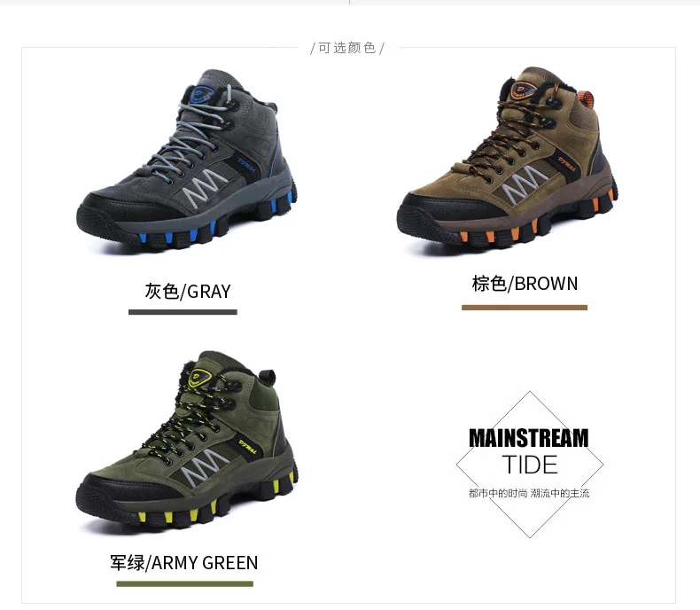
Task: Click the gray hiking boot image
Action: tap(187, 159)
